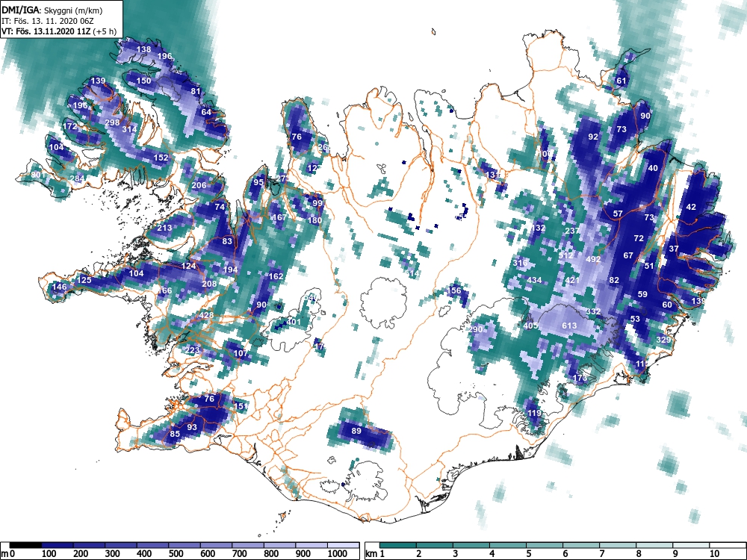Click the legend swatch between 300 and 400 m
Screen dimensions: 747x560
121,545
